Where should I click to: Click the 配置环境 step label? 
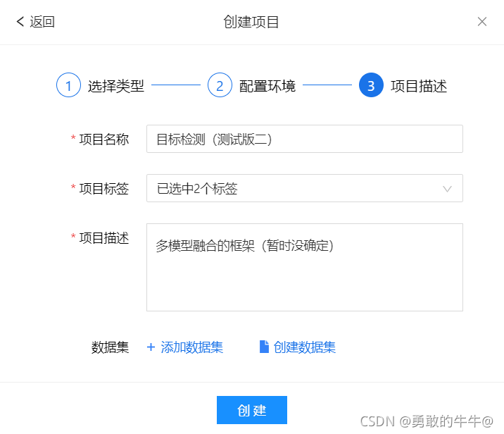[x=267, y=86]
